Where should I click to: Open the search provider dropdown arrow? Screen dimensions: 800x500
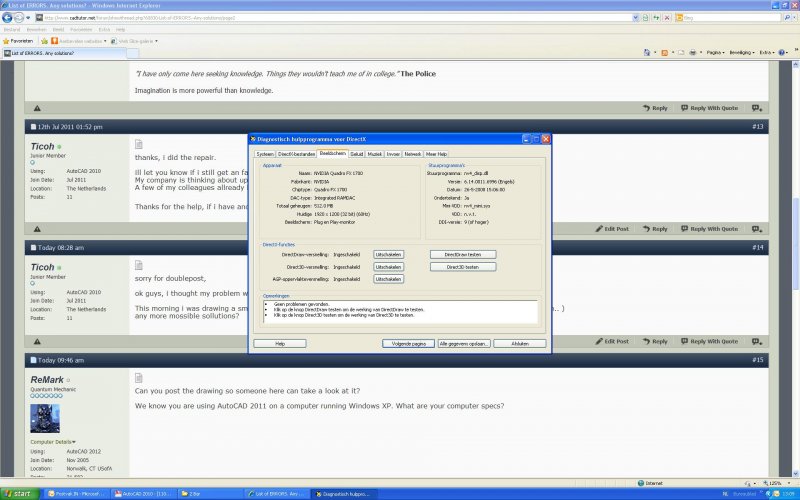(794, 18)
